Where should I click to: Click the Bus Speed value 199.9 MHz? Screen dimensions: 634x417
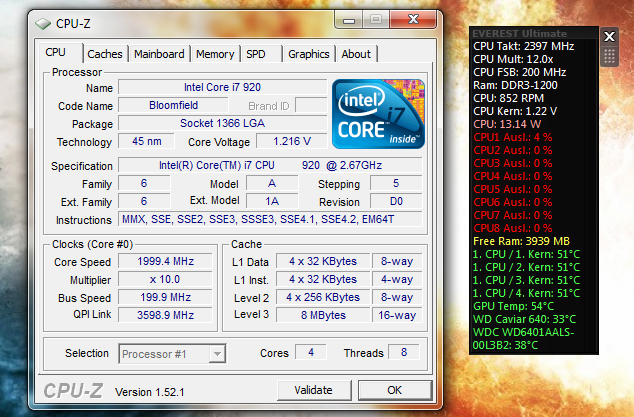(x=165, y=297)
